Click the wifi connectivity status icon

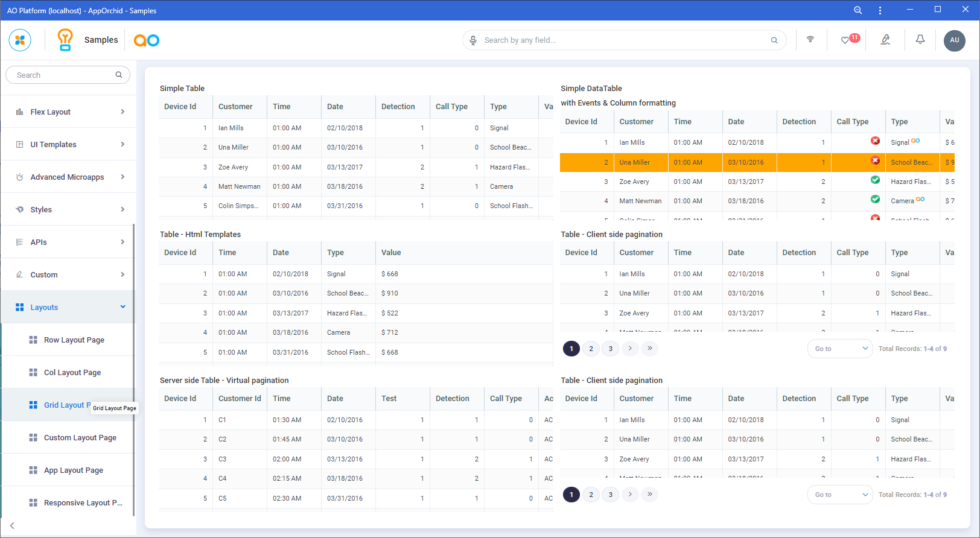click(810, 40)
